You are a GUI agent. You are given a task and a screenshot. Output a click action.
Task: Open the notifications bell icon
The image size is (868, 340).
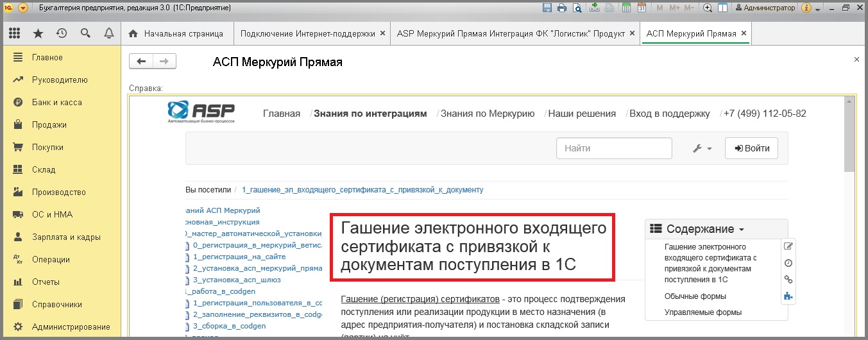(x=109, y=33)
